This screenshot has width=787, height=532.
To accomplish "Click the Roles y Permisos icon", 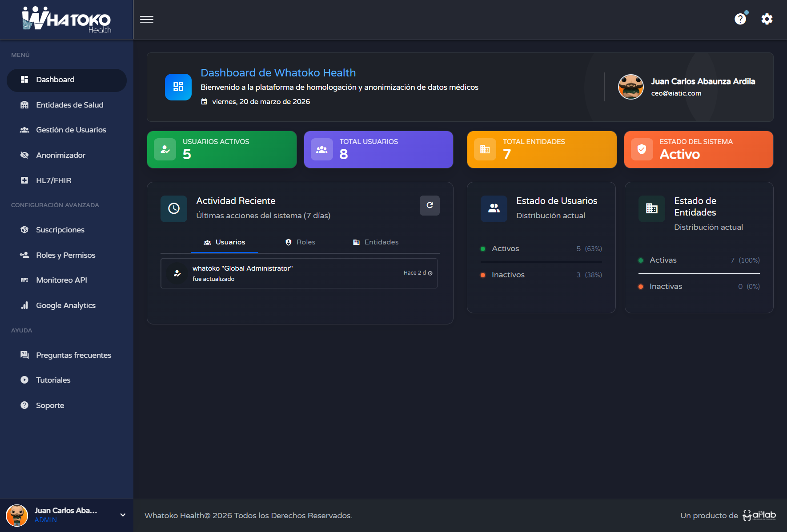I will coord(24,255).
